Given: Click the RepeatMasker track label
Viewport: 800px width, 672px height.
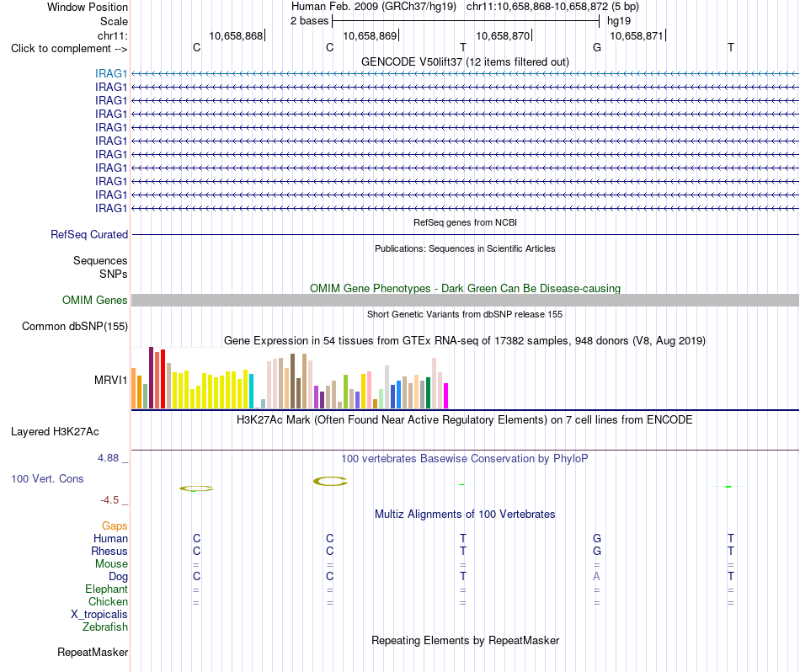Looking at the screenshot, I should pos(93,652).
